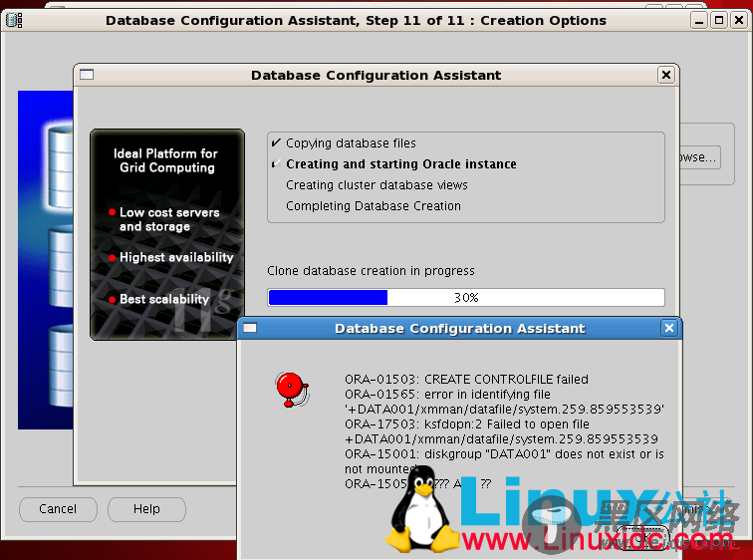Open the error dialog's window menu icon
Viewport: 753px width, 560px height.
(x=250, y=328)
